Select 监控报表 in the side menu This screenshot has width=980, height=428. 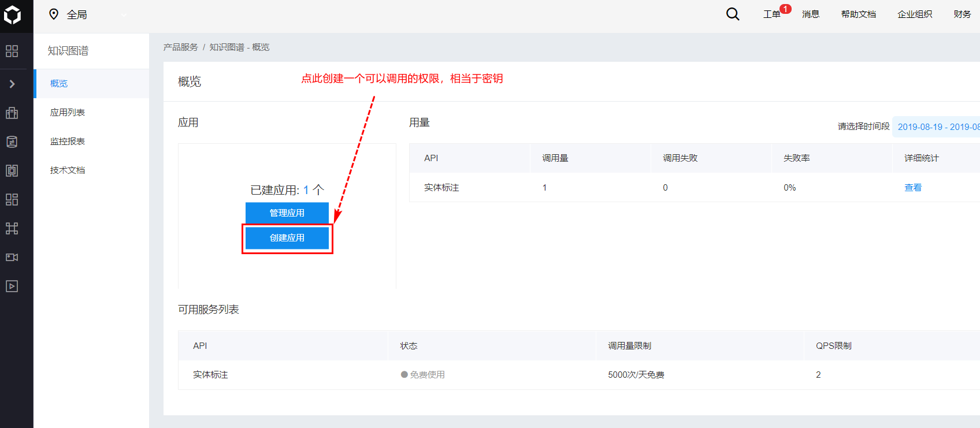(68, 142)
